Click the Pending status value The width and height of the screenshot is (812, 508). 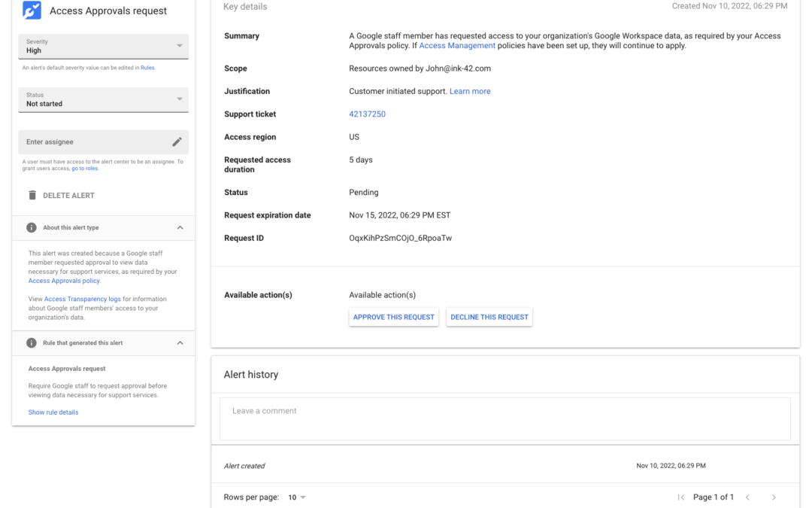click(x=364, y=193)
